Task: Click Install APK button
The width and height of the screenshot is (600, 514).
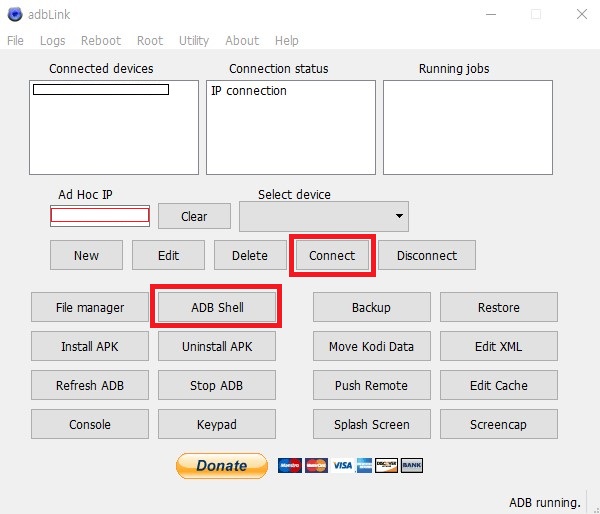Action: click(90, 346)
